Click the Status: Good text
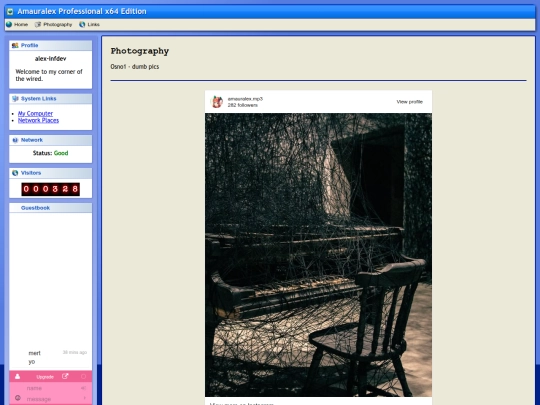 pyautogui.click(x=51, y=153)
